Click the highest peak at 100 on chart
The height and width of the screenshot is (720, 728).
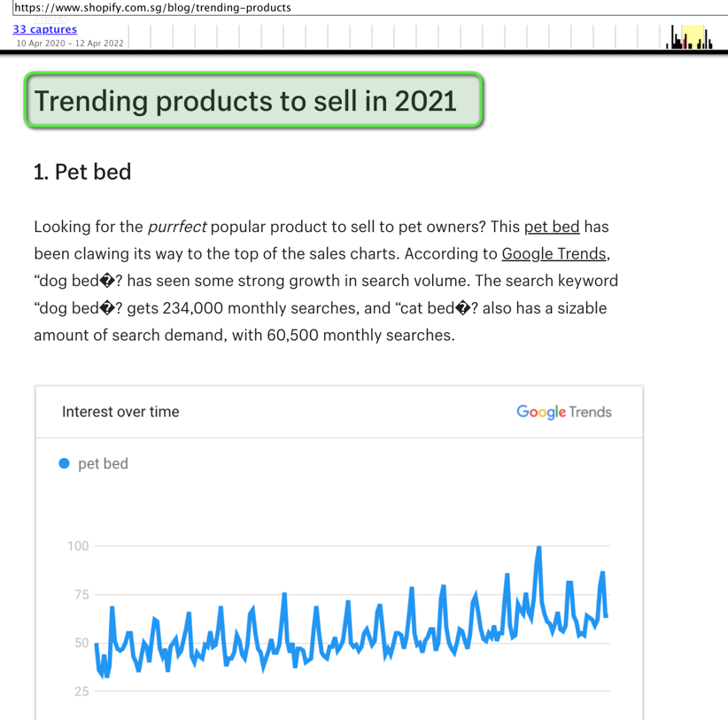[538, 548]
